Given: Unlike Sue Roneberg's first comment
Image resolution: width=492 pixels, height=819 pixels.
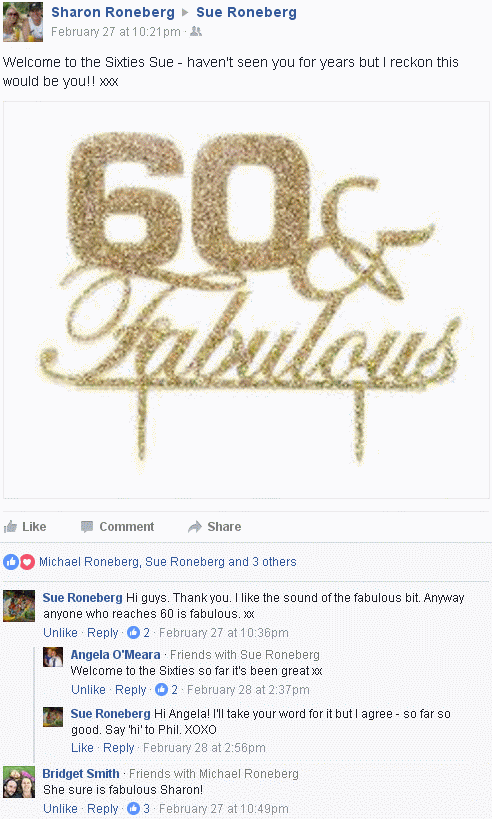Looking at the screenshot, I should coord(60,633).
